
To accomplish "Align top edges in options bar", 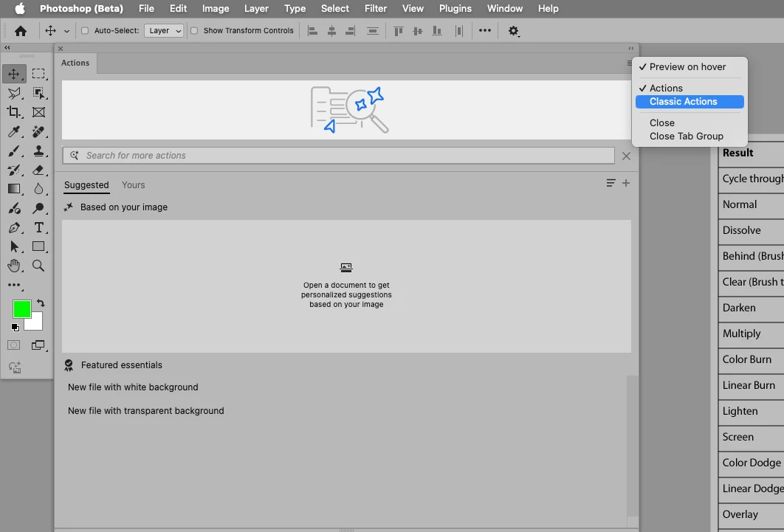I will tap(399, 31).
